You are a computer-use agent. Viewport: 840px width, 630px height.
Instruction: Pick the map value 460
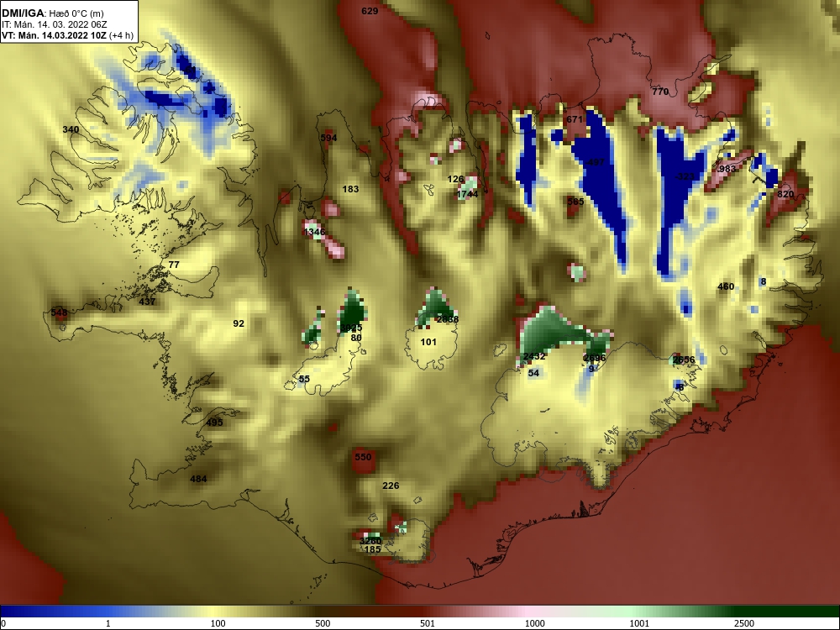pos(726,286)
